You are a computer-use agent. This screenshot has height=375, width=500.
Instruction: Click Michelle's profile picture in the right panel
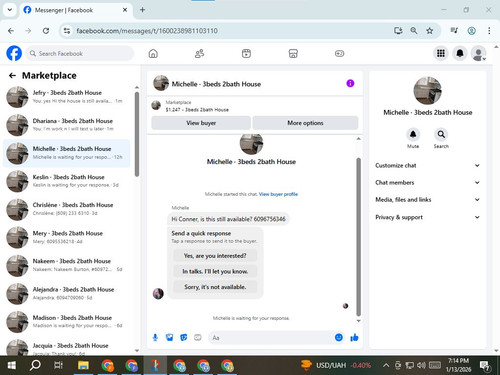pyautogui.click(x=427, y=91)
